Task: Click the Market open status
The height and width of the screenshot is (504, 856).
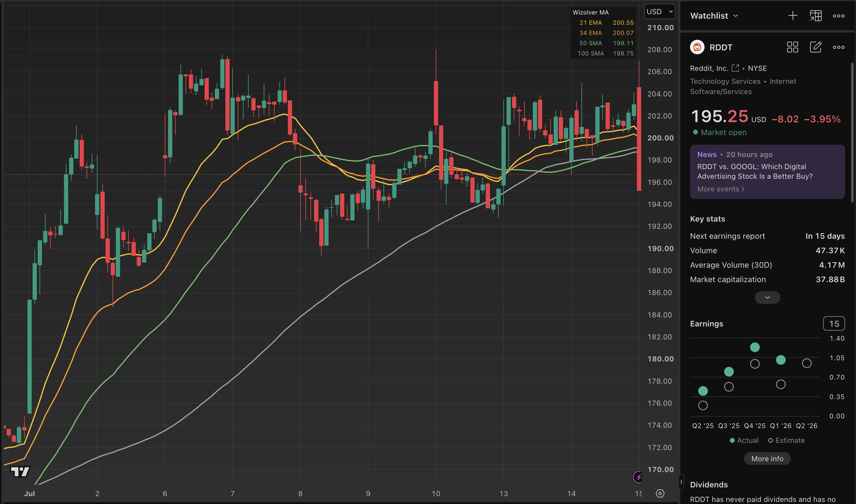Action: click(x=720, y=132)
